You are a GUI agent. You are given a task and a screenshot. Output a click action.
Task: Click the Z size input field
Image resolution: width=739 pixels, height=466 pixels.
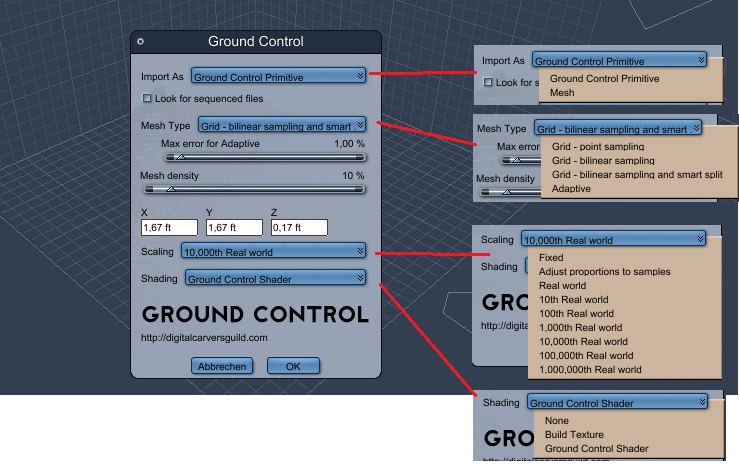(x=299, y=228)
